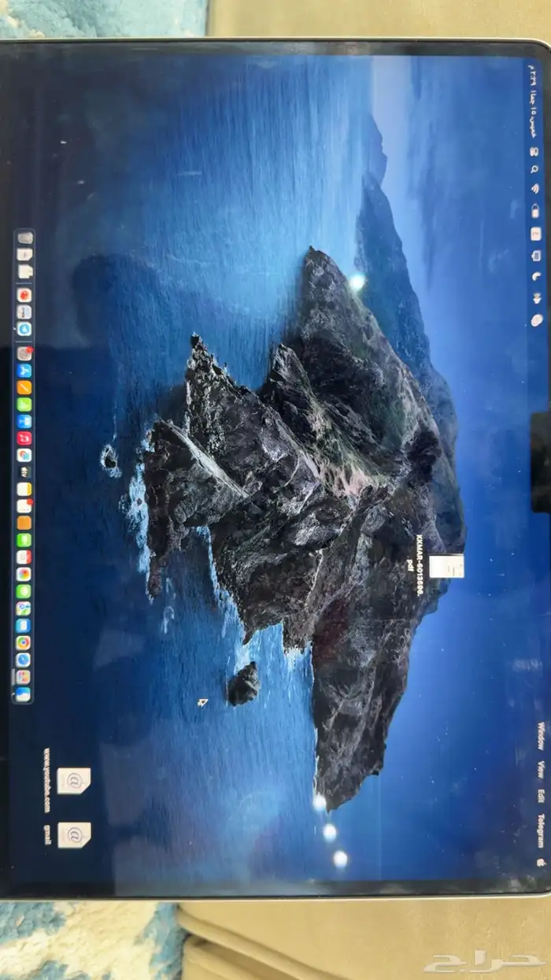Screen dimensions: 551x980
Task: Open Keynote from the Dock
Action: point(24,420)
